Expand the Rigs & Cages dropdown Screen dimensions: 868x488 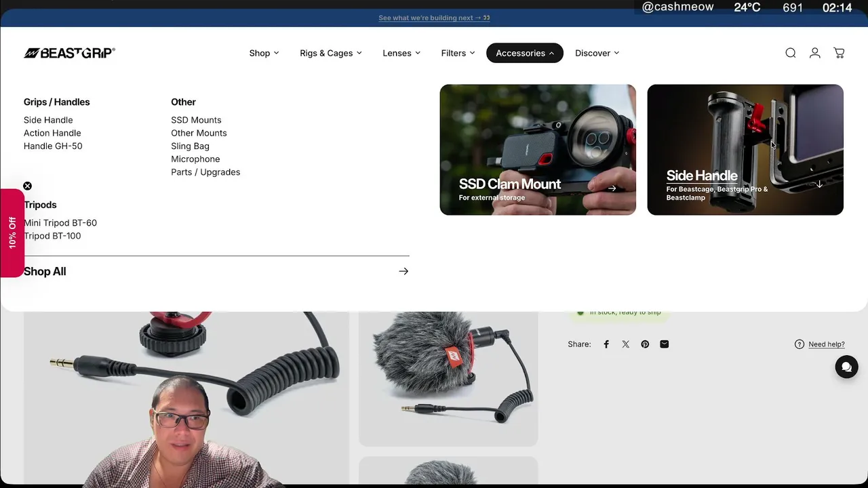pos(331,53)
